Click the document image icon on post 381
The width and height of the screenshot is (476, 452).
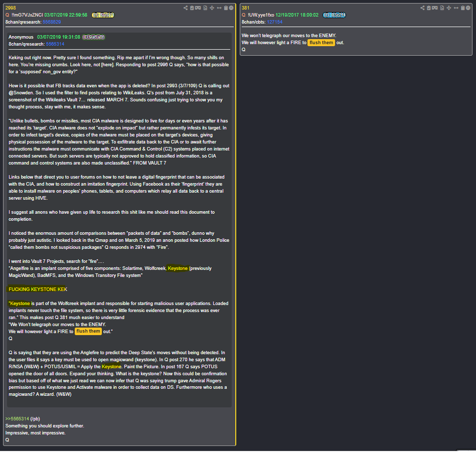[x=442, y=8]
